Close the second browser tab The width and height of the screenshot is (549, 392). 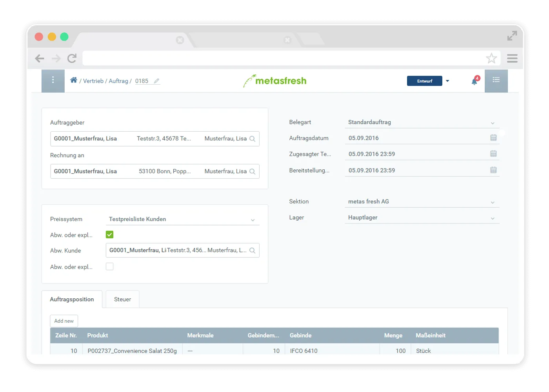click(287, 40)
